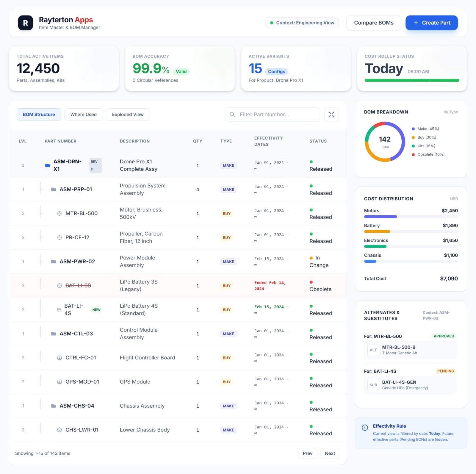Screen dimensions: 476x474
Task: Click the BOM breakdown donut chart
Action: pos(385,142)
